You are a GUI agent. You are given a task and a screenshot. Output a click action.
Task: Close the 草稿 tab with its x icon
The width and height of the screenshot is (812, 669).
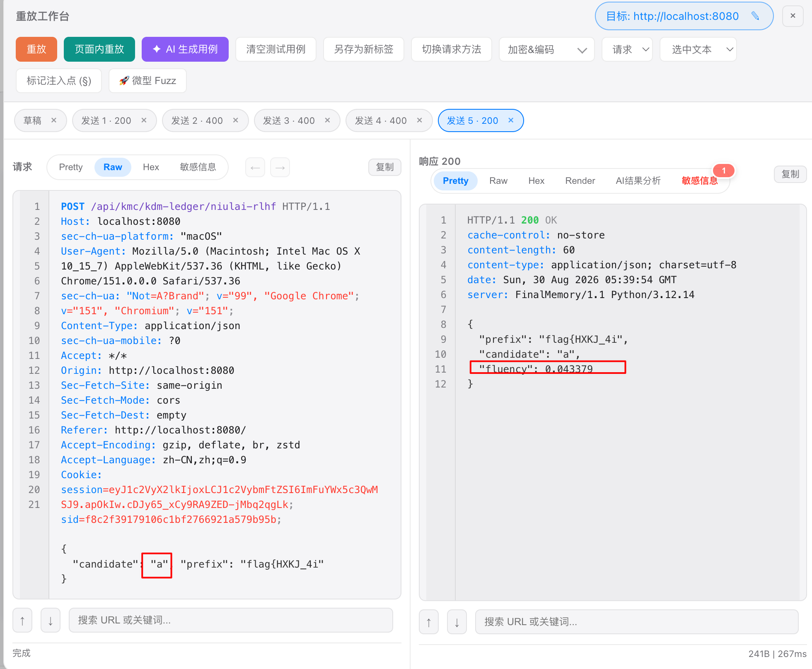[x=54, y=120]
